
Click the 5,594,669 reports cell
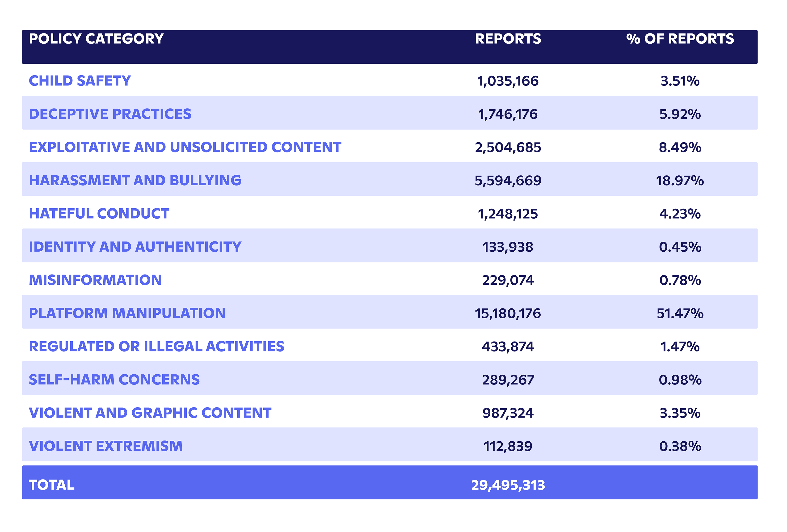[x=508, y=181]
